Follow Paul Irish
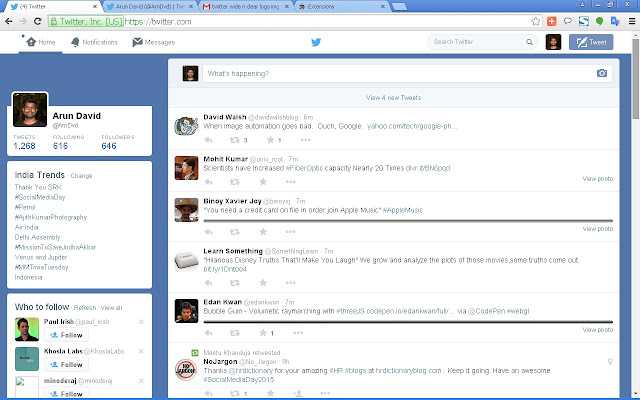This screenshot has height=400, width=640. click(x=66, y=335)
